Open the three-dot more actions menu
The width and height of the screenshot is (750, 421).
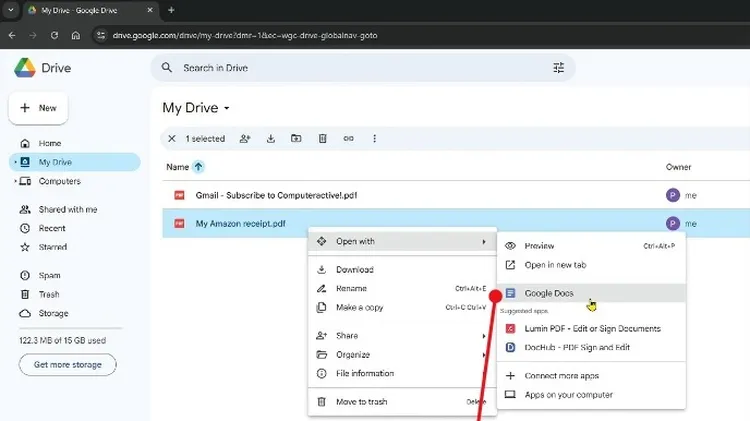click(375, 139)
